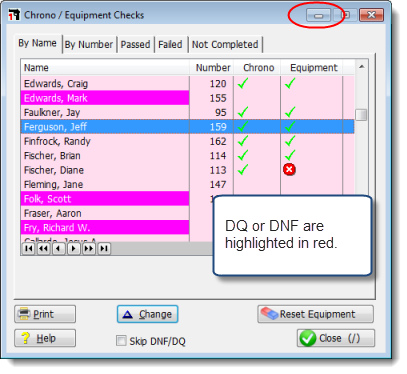Click the Chrono column header
This screenshot has width=407, height=374.
257,68
